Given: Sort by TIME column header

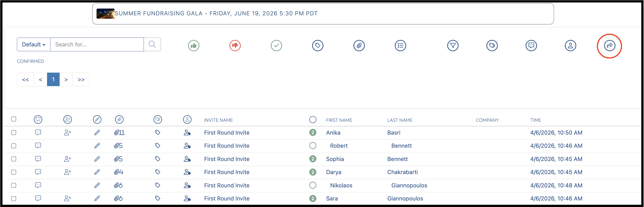Looking at the screenshot, I should click(x=536, y=120).
